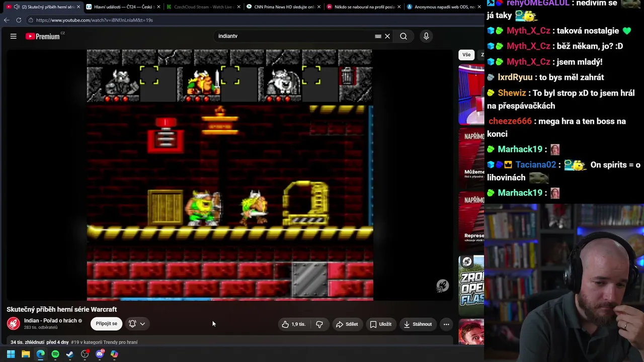644x362 pixels.
Task: Open the ZRO OPE FLAS recommended video thumbnail
Action: (471, 285)
